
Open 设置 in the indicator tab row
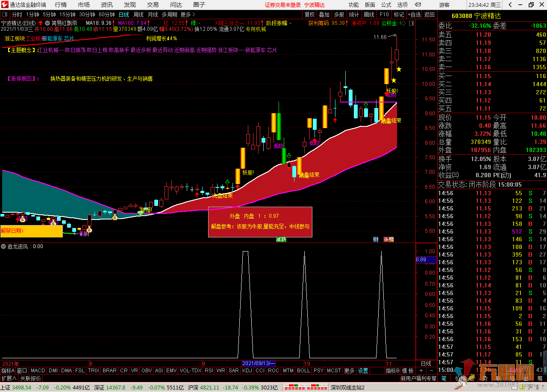[363, 371]
